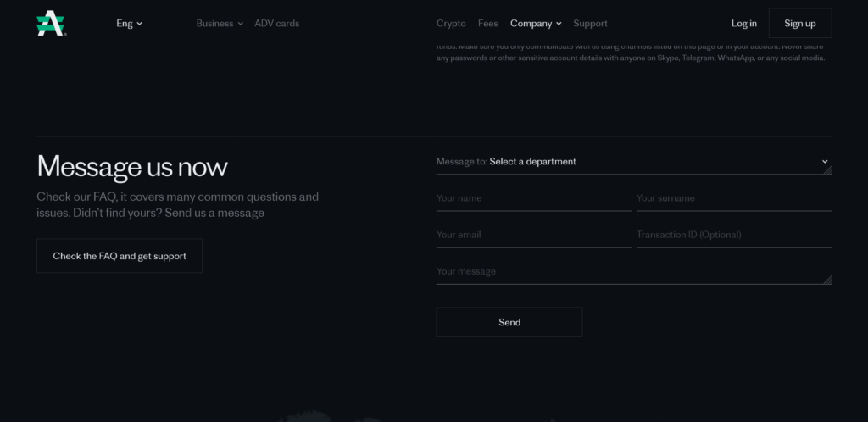868x422 pixels.
Task: Select the Transaction ID optional field
Action: 733,235
